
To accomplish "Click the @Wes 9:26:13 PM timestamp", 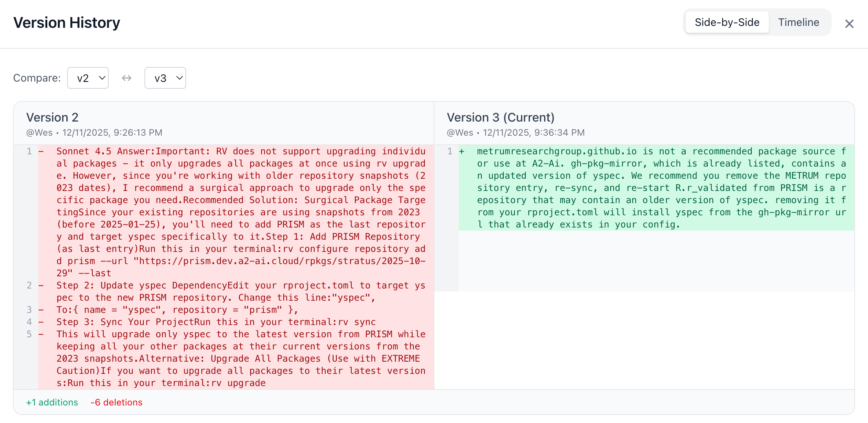I will coord(94,133).
